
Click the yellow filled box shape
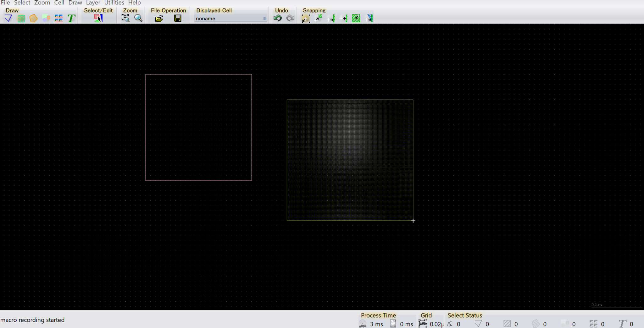point(350,160)
